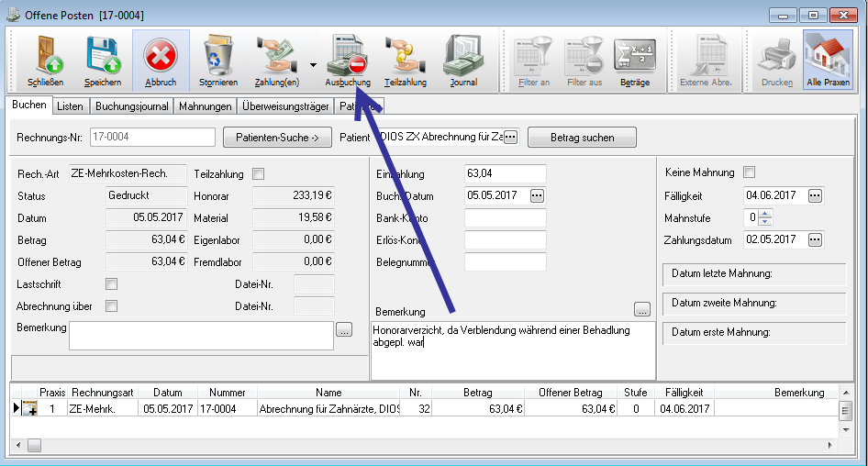The width and height of the screenshot is (868, 466).
Task: Open the Mahnungen tab
Action: coord(206,106)
